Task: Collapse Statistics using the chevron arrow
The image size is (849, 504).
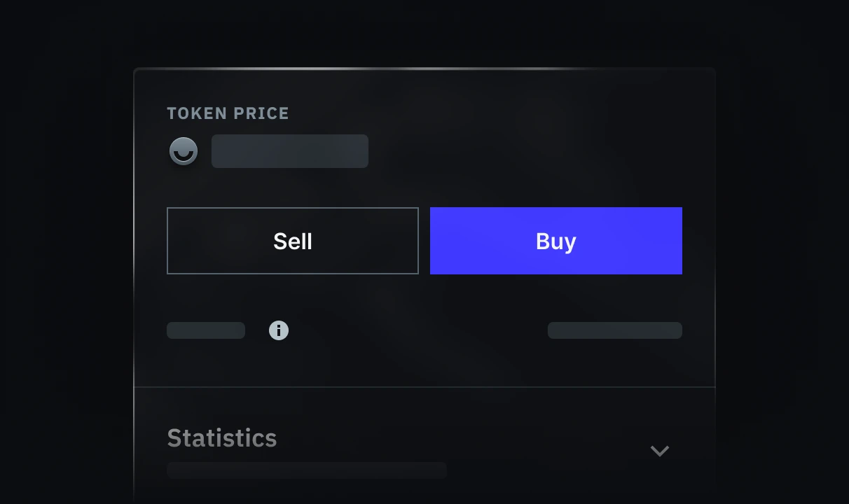Action: [659, 451]
